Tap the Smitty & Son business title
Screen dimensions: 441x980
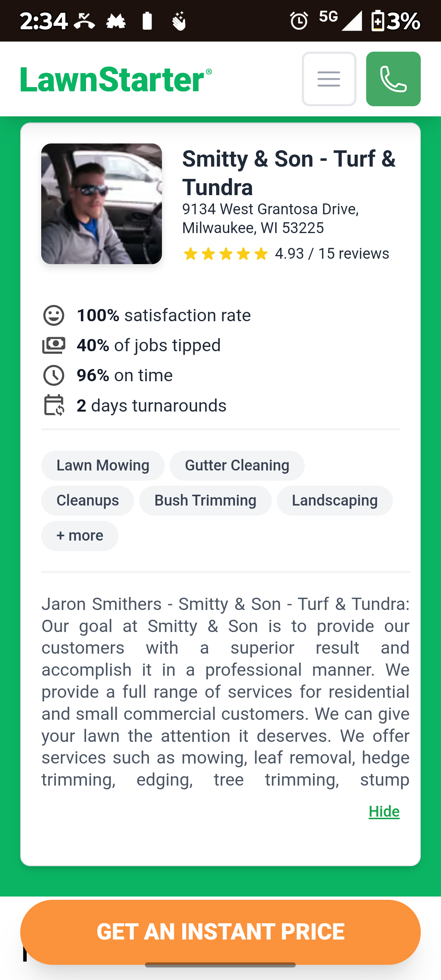[288, 173]
